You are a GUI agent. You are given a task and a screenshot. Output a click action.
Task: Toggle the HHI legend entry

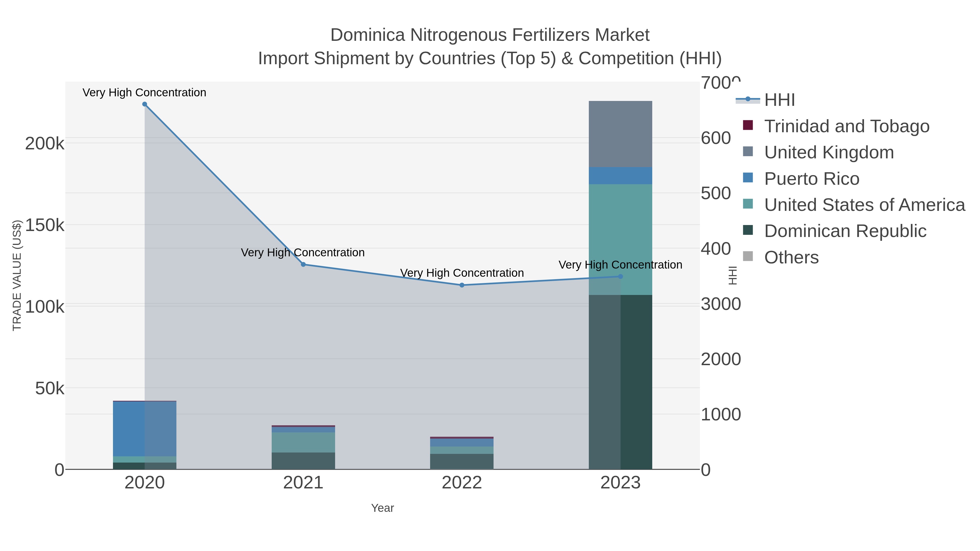pyautogui.click(x=765, y=100)
